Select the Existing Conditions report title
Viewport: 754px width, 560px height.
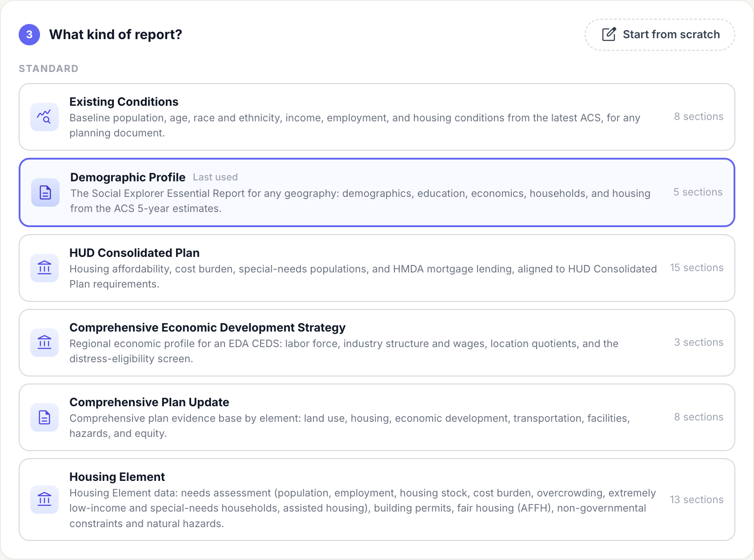tap(124, 102)
